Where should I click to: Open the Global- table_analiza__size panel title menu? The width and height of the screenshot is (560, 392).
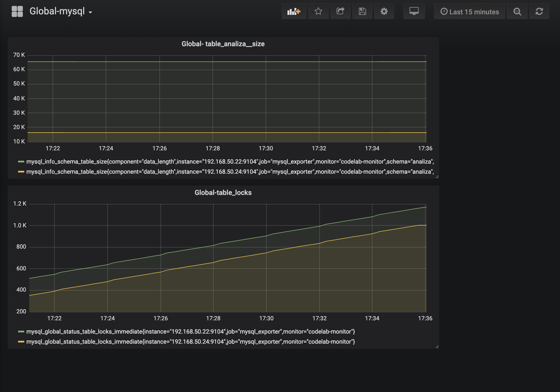(x=223, y=44)
